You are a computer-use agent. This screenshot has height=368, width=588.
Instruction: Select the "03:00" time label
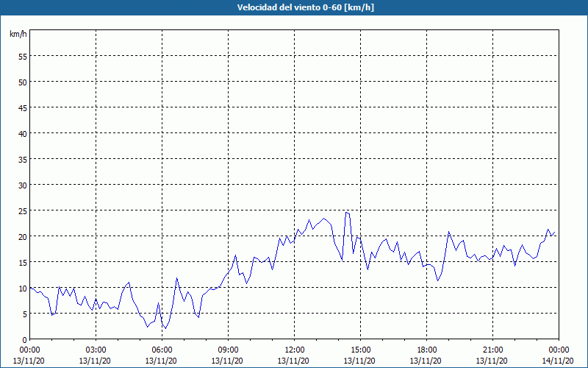click(96, 350)
